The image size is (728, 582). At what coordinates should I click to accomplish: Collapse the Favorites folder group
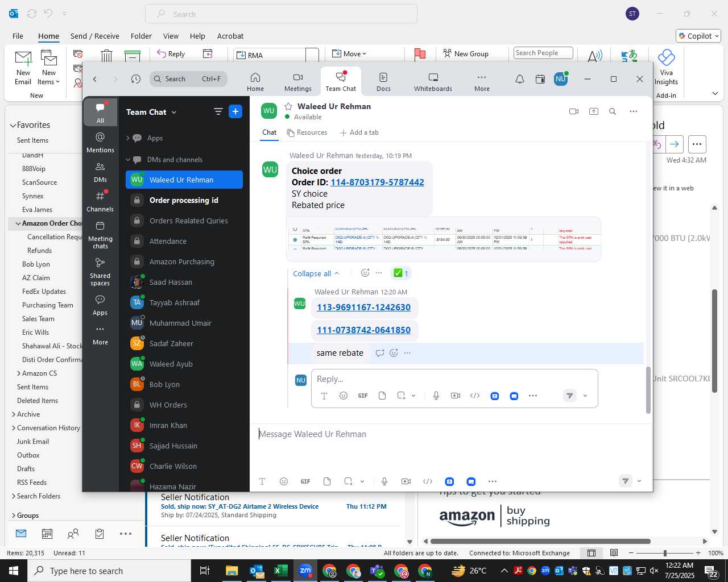coord(13,125)
